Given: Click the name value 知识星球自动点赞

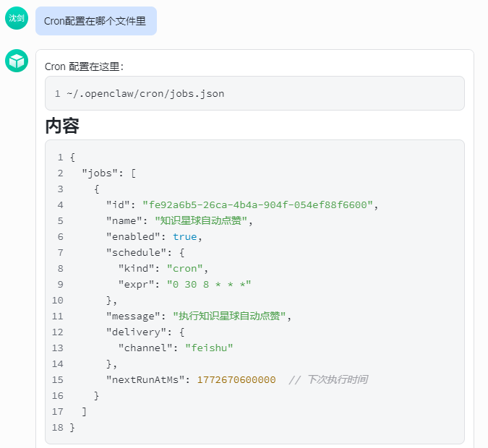Looking at the screenshot, I should (x=201, y=220).
